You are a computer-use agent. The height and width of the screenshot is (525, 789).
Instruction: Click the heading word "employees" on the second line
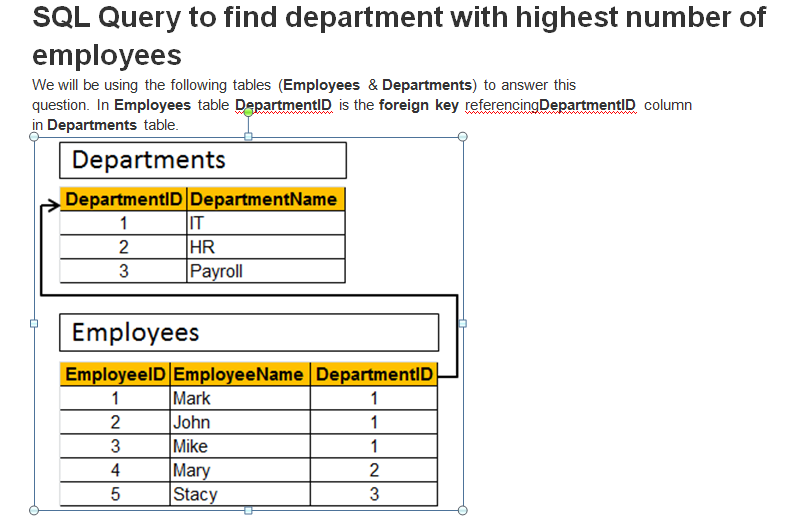(107, 55)
